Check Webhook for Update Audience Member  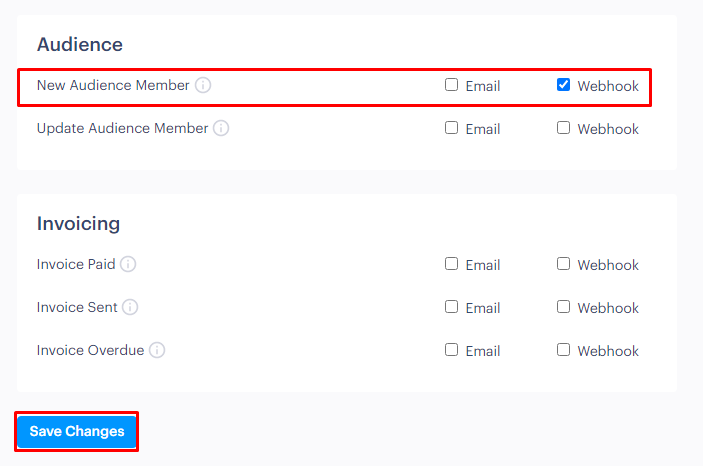click(x=564, y=128)
